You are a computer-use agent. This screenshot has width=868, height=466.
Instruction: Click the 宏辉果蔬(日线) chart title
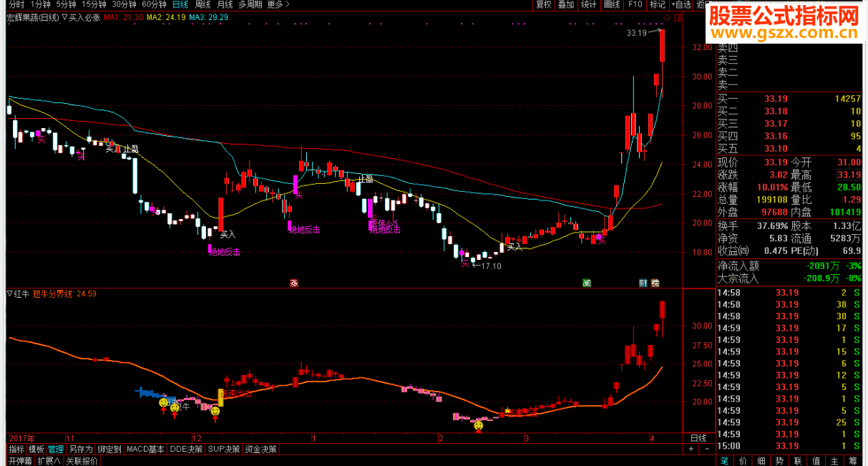[x=33, y=16]
